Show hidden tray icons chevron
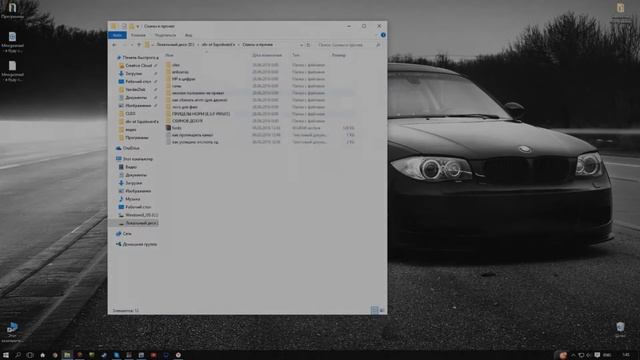The image size is (640, 360). tap(573, 355)
